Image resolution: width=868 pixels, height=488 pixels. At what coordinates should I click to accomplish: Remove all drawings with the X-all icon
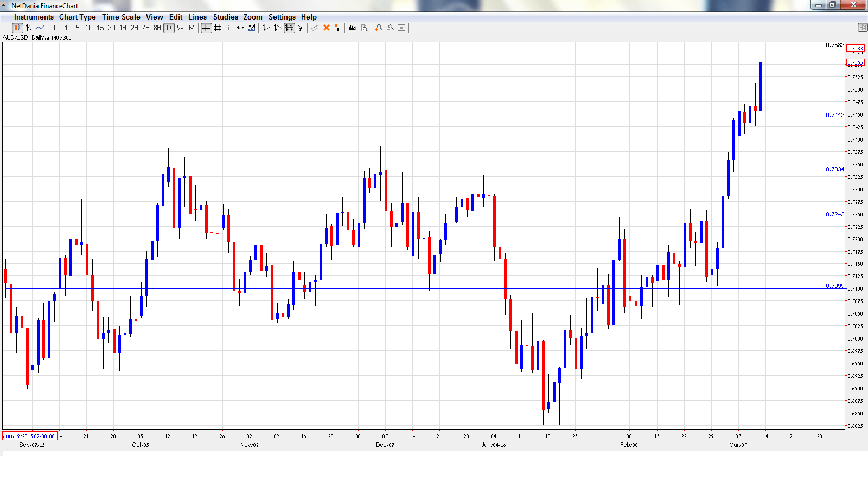coord(337,28)
